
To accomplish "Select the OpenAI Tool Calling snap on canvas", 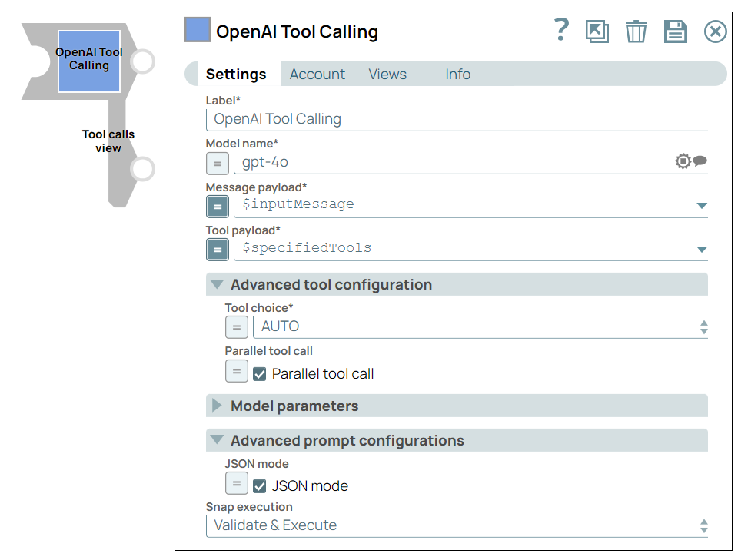I will click(x=89, y=61).
